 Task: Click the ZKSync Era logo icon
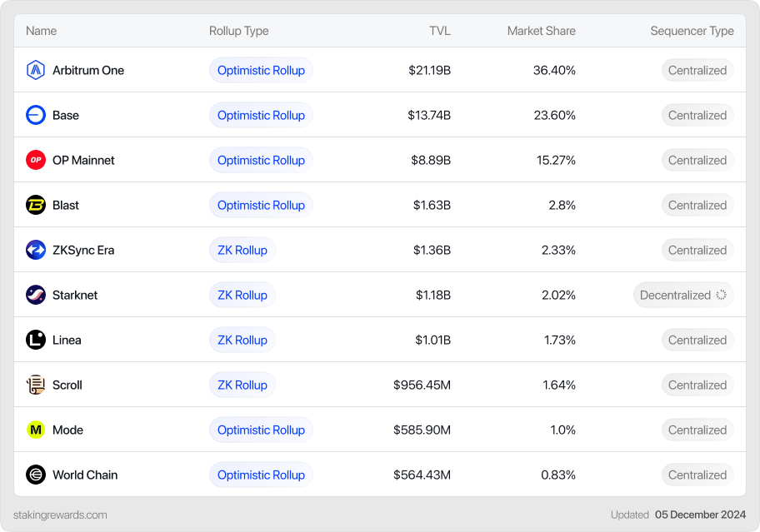pyautogui.click(x=35, y=251)
